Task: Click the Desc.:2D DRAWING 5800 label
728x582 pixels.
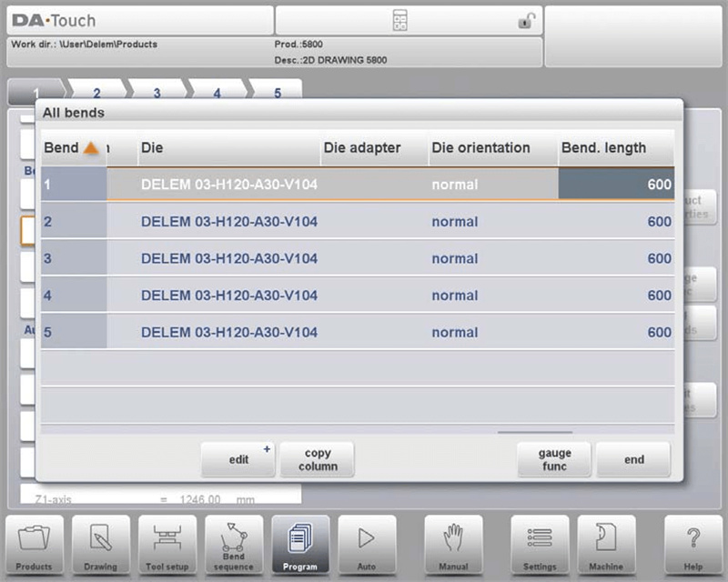Action: click(x=330, y=60)
